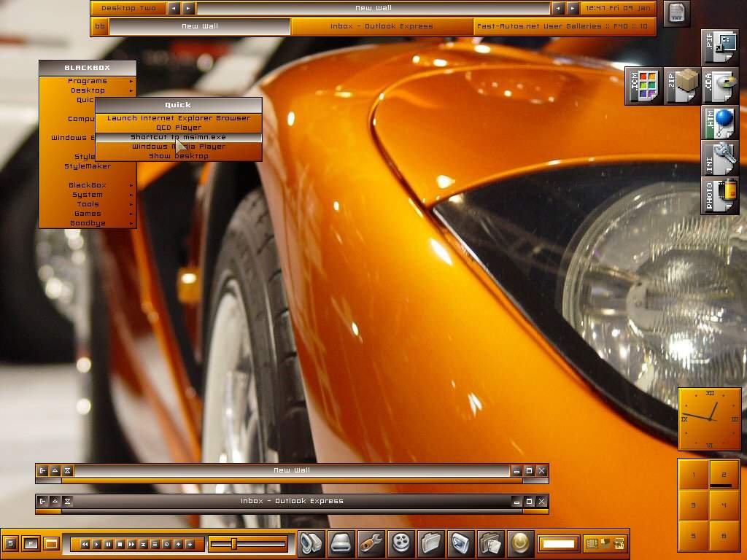
Task: Open the playlist from media controls
Action: click(x=155, y=544)
